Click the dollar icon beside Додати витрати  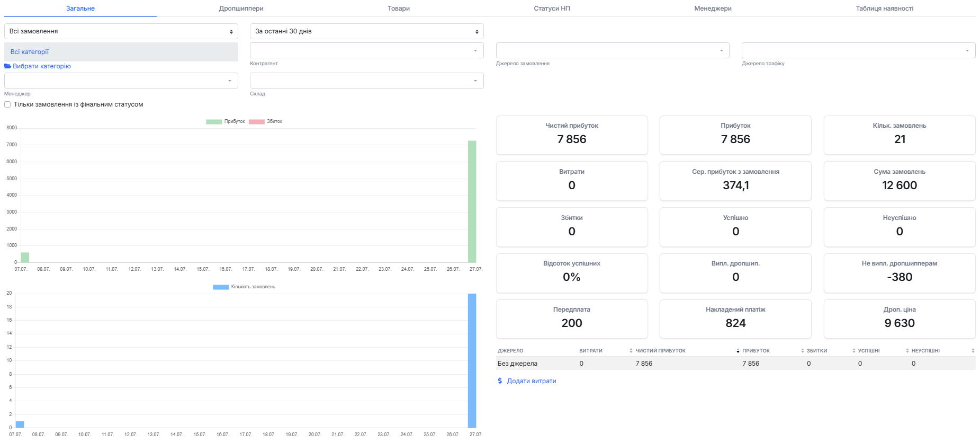pos(500,381)
